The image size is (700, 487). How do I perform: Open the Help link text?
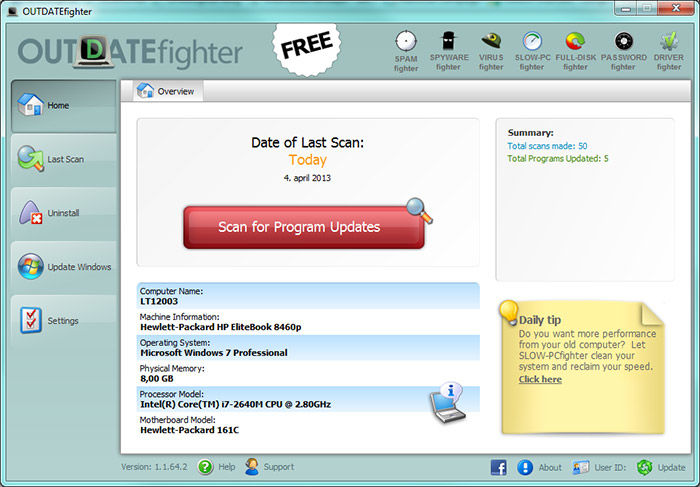(227, 467)
